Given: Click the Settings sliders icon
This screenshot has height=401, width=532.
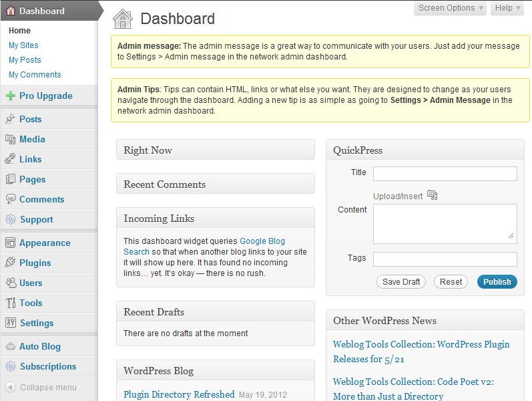Looking at the screenshot, I should coord(11,323).
